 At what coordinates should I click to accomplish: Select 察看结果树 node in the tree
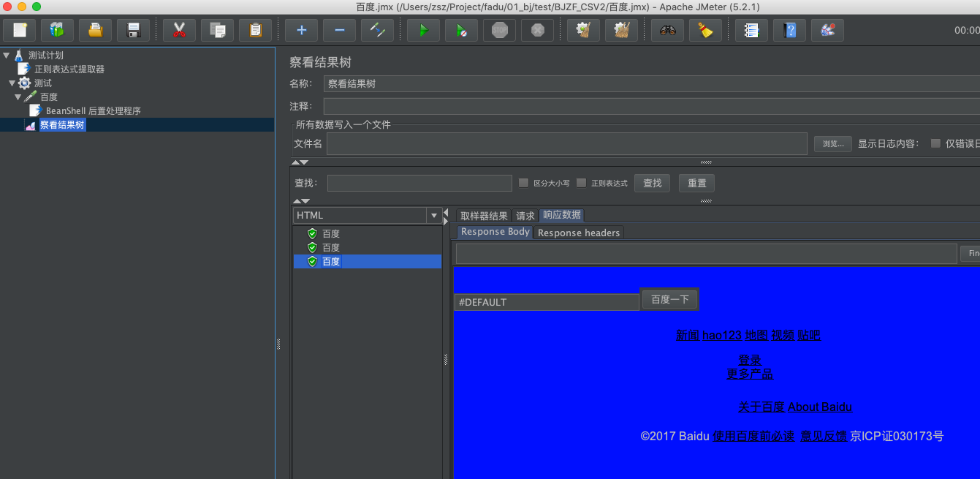coord(62,125)
